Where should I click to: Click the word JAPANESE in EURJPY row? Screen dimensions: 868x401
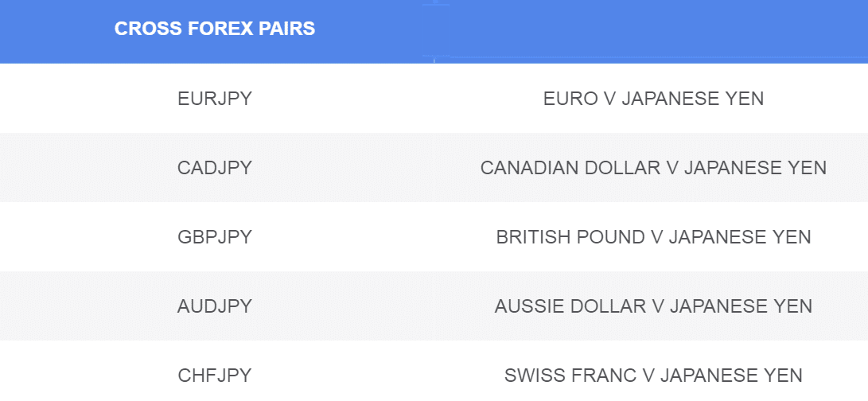click(x=671, y=99)
